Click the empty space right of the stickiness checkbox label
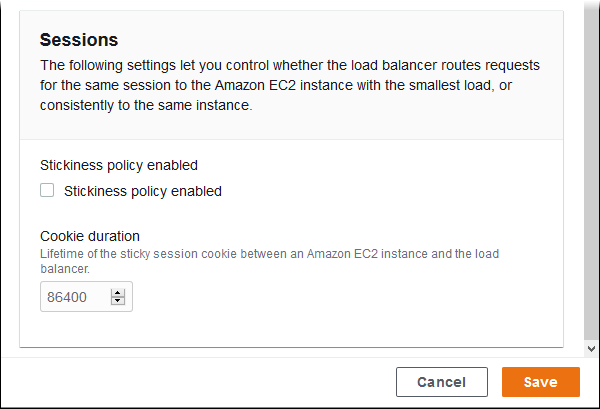600x409 pixels. (x=400, y=191)
